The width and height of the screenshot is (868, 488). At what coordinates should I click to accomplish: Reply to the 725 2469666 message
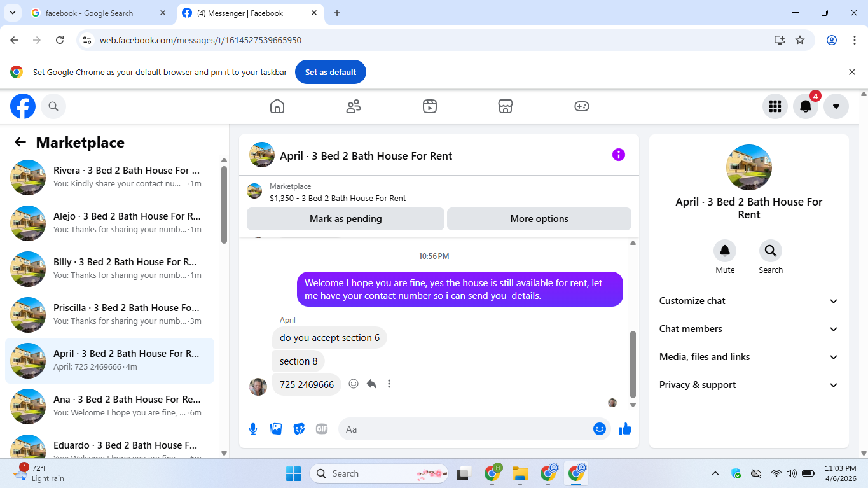point(371,384)
